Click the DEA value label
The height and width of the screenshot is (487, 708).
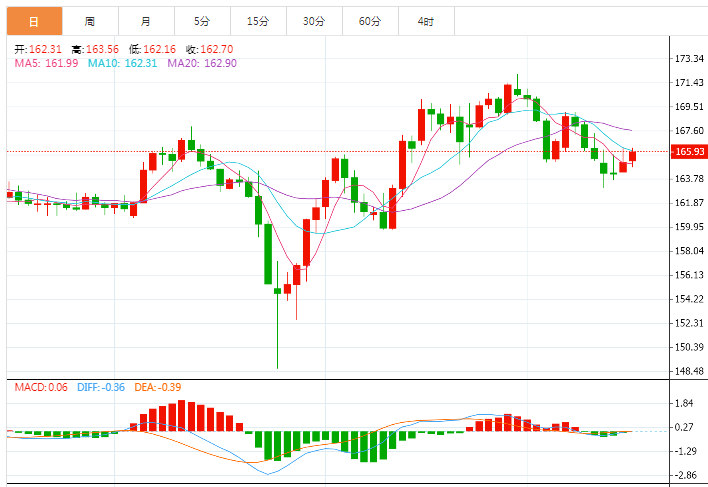(x=159, y=387)
